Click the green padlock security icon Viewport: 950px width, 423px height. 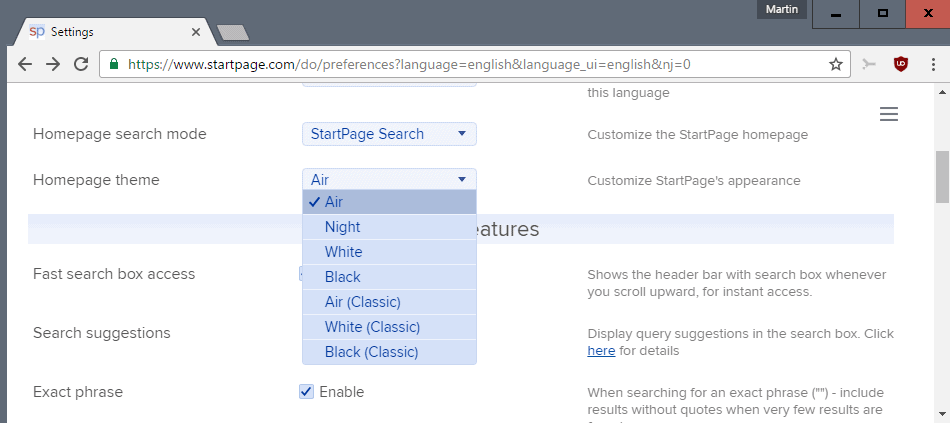click(113, 64)
